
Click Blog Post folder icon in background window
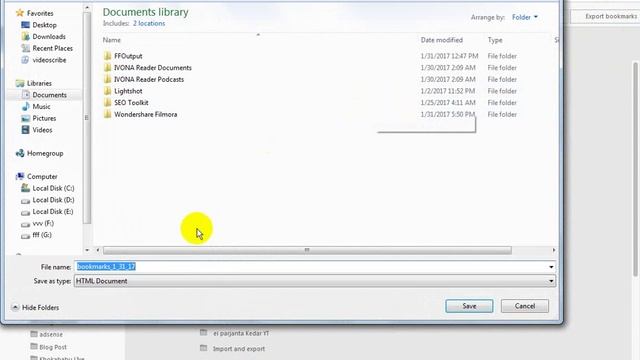(x=34, y=347)
